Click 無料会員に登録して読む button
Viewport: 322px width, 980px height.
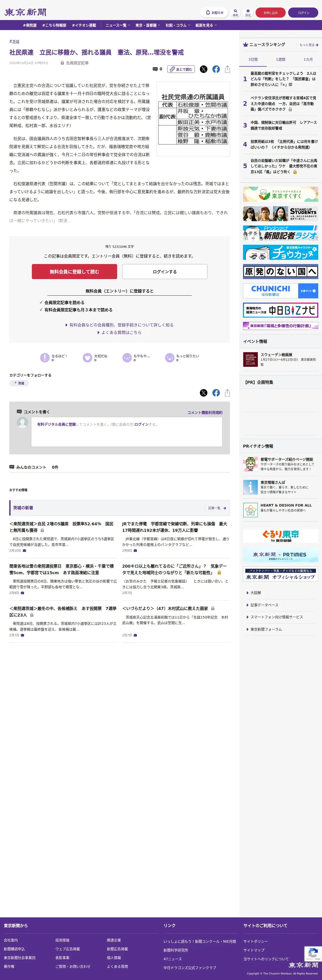pyautogui.click(x=74, y=272)
